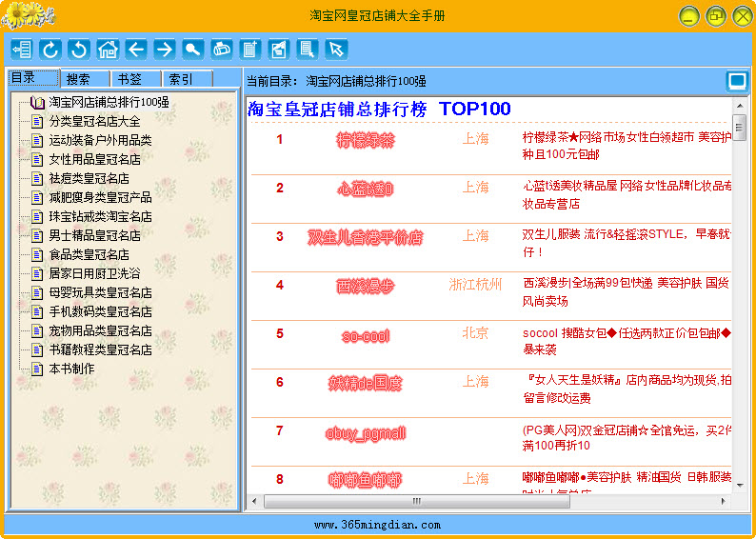Toggle fullscreen monitor icon beside directory bar

[x=737, y=81]
